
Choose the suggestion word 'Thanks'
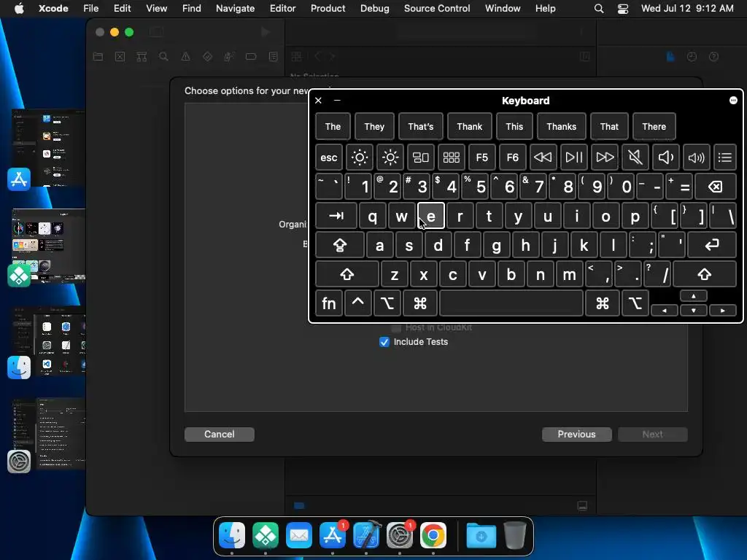[x=561, y=127]
